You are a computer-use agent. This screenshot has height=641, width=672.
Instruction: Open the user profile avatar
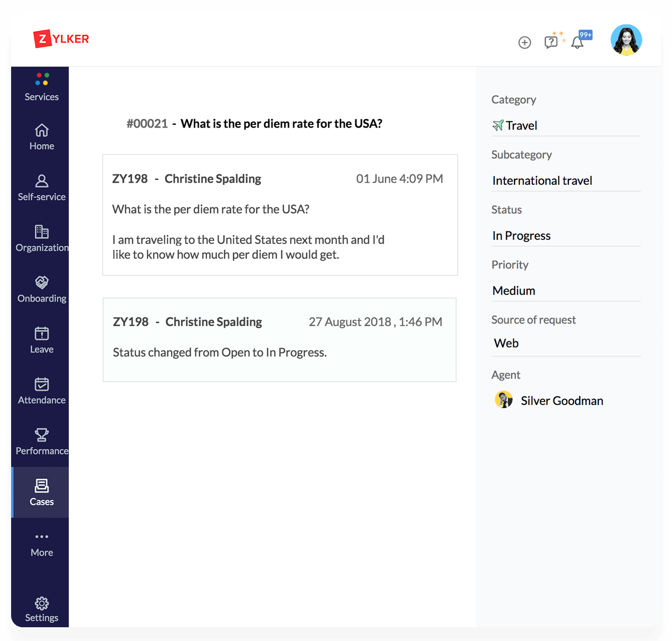coord(626,40)
